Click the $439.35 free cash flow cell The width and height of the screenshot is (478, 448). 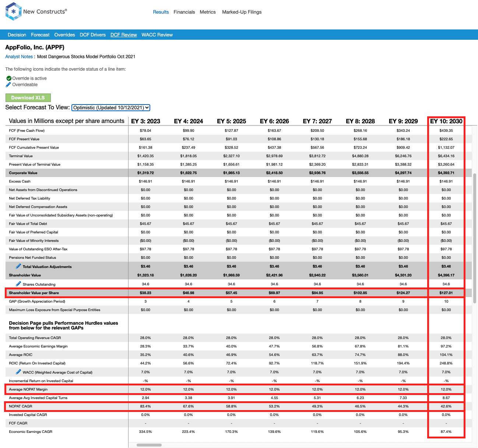[446, 131]
